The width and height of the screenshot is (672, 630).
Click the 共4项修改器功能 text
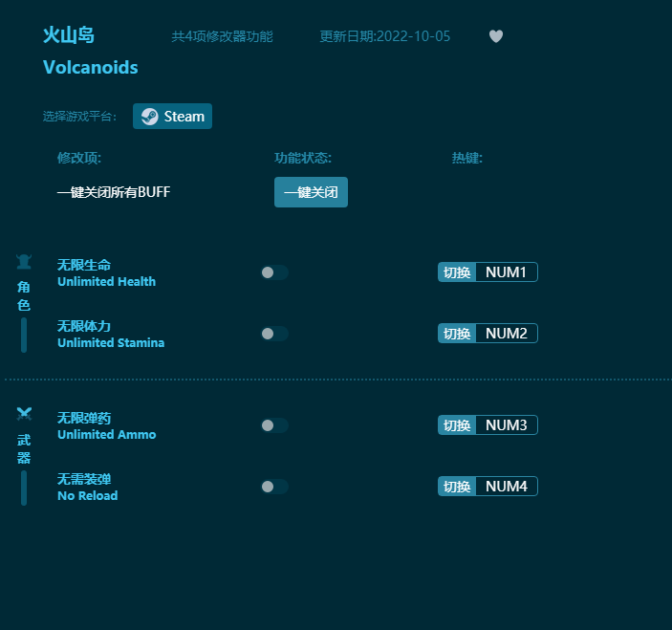tap(222, 36)
